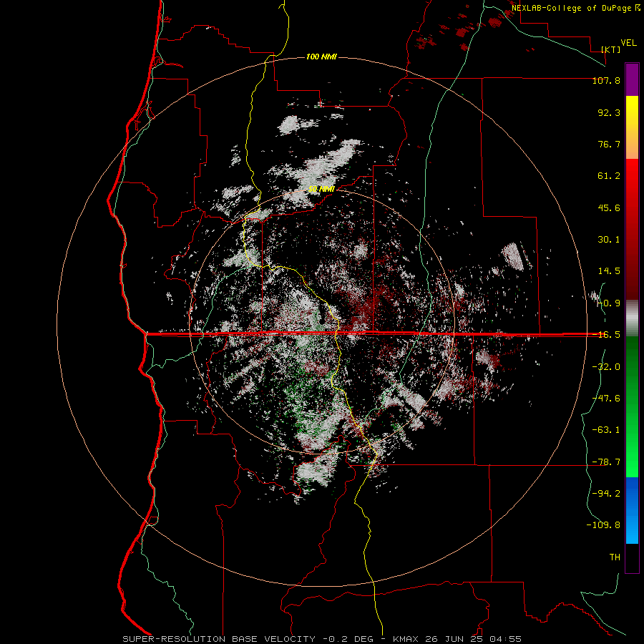The image size is (644, 644).
Task: Click the 61.2 value on the velocity scale
Action: 609,176
